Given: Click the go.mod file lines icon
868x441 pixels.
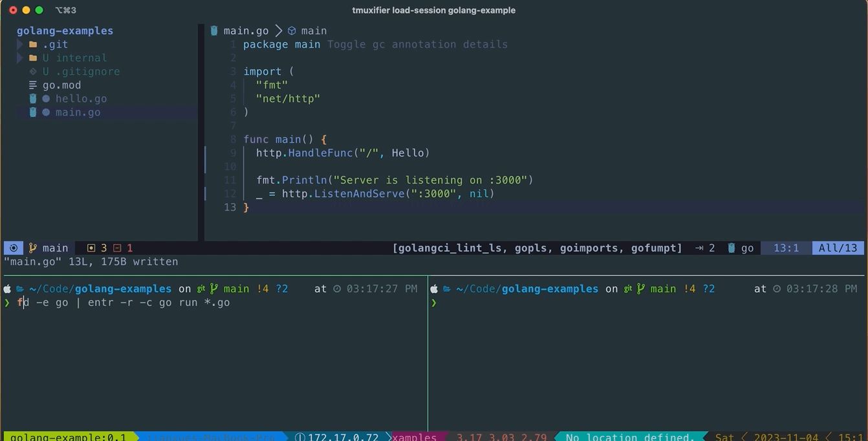Looking at the screenshot, I should 33,85.
